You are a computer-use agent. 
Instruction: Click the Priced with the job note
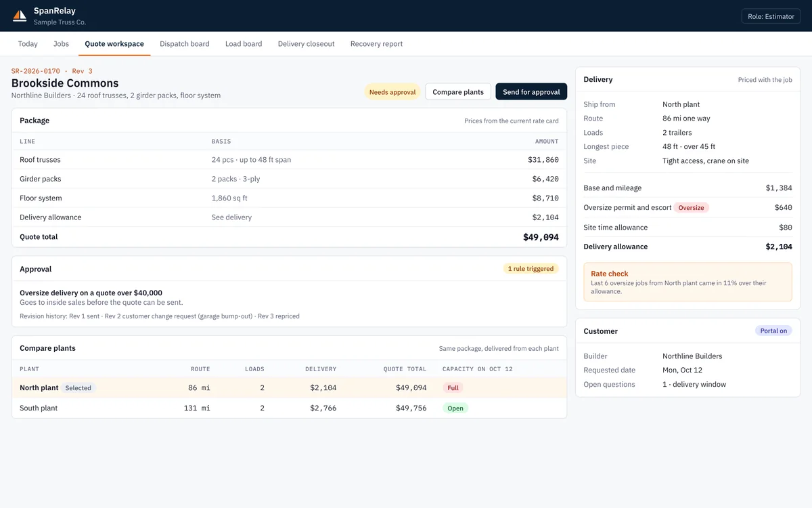pos(765,80)
